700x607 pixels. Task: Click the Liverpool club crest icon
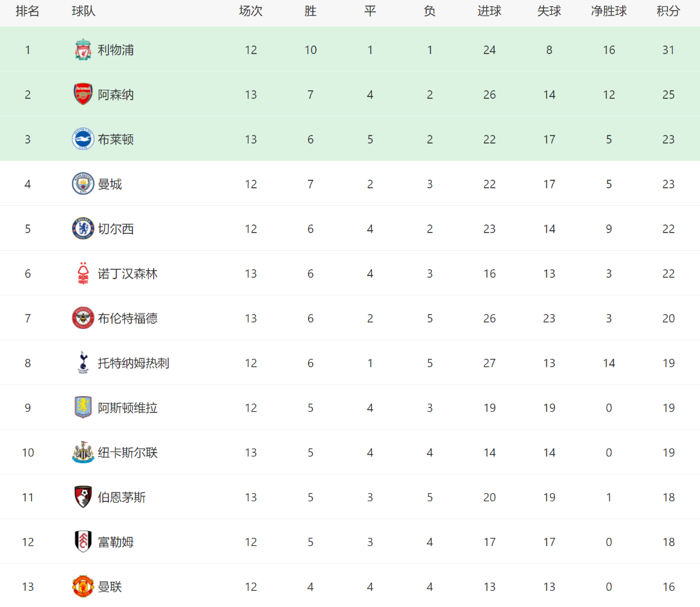[x=83, y=50]
